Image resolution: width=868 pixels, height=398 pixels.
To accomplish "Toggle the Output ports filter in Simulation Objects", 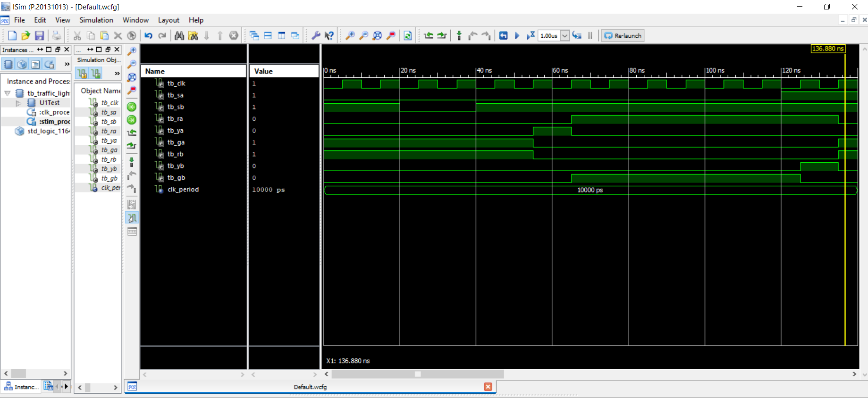I will [96, 73].
